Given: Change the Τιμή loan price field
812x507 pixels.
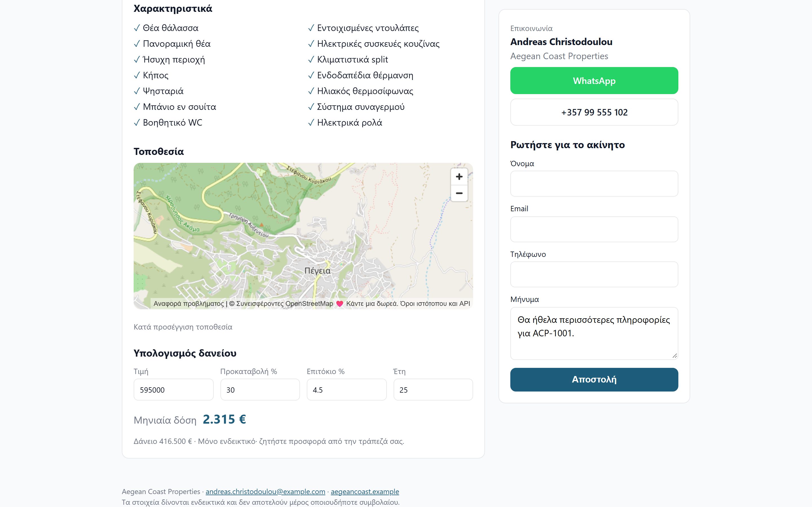Looking at the screenshot, I should point(173,390).
